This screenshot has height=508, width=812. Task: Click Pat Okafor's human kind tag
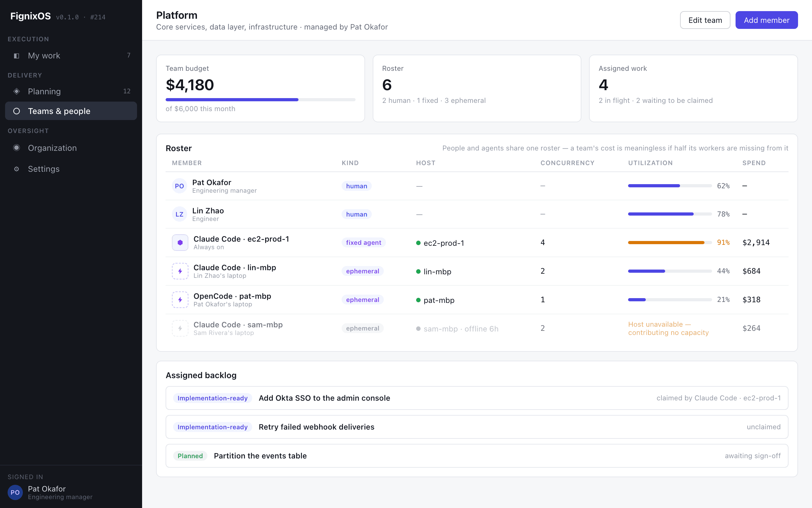pos(356,186)
